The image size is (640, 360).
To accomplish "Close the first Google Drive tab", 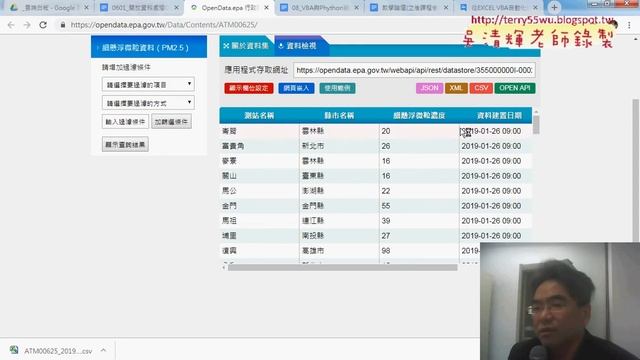I will pyautogui.click(x=86, y=7).
